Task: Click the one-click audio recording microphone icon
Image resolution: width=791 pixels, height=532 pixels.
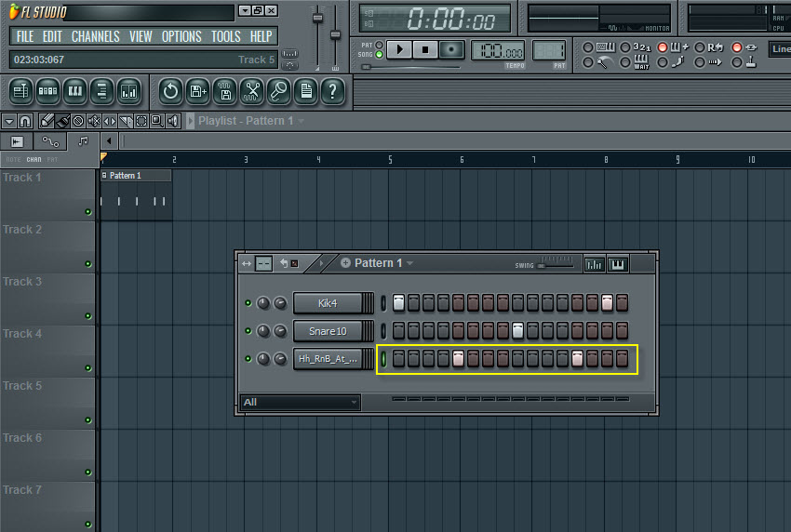Action: (279, 91)
